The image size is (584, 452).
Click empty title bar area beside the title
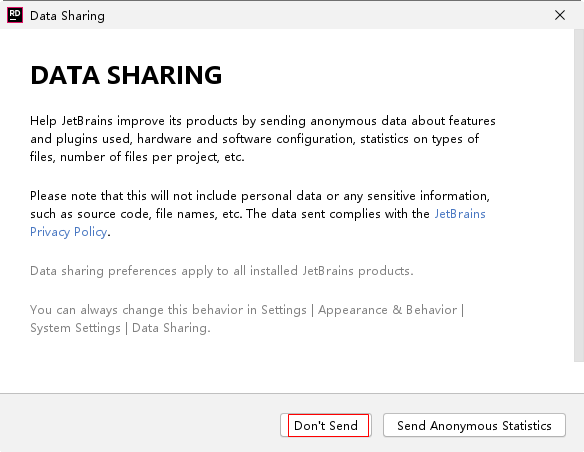(328, 15)
